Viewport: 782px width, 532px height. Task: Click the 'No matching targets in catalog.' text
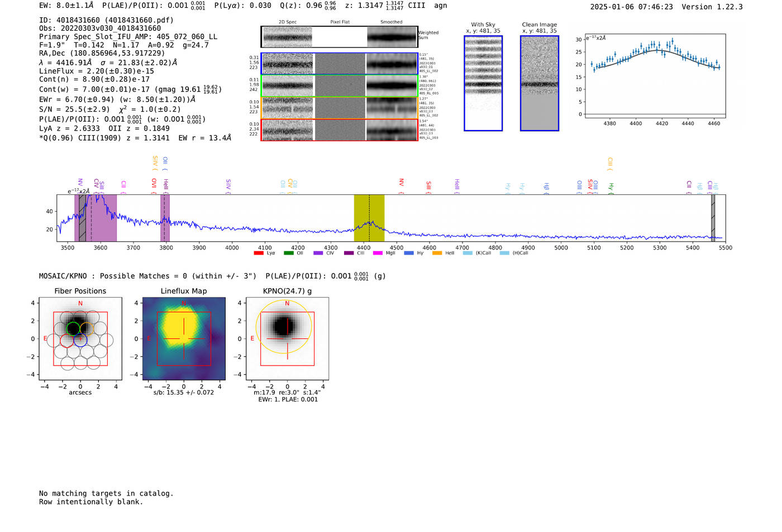pos(106,493)
